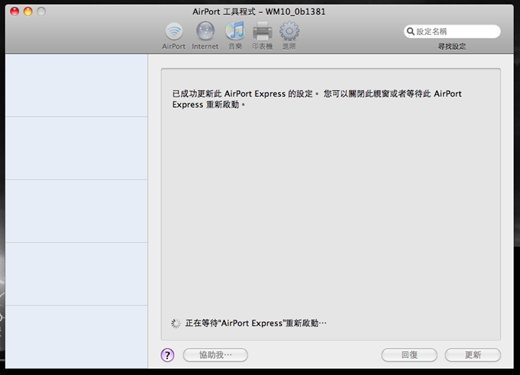Click the 更新 update button
The width and height of the screenshot is (520, 375).
(473, 355)
